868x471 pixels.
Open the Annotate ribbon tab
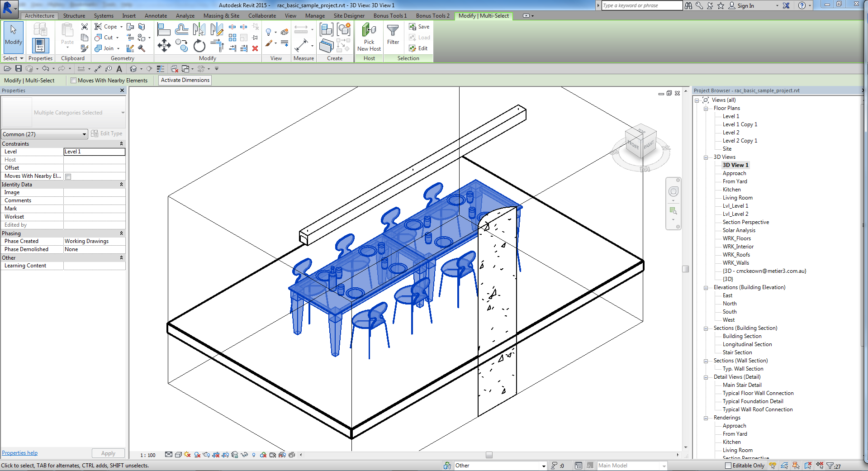coord(156,15)
